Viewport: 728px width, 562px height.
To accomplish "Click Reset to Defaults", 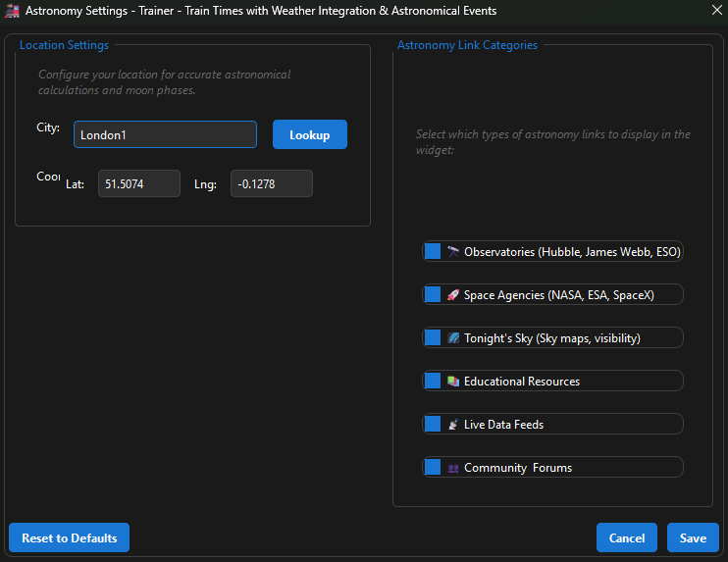I will [x=69, y=537].
